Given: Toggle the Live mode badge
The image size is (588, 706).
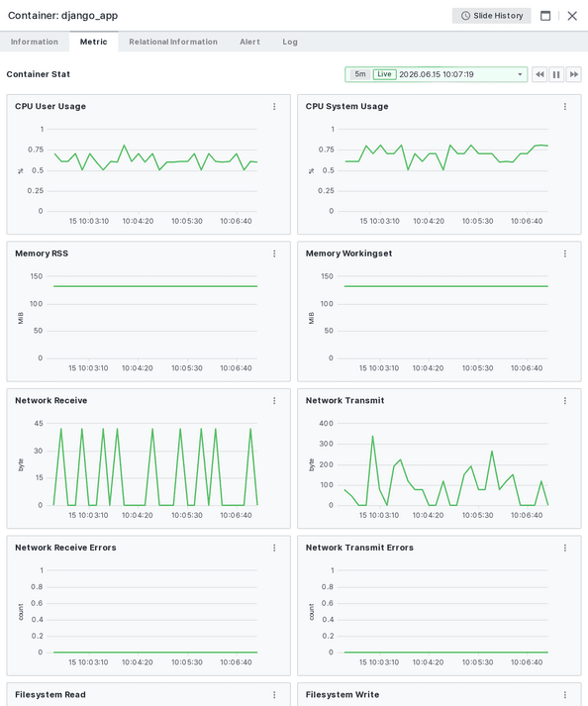Looking at the screenshot, I should coord(384,74).
